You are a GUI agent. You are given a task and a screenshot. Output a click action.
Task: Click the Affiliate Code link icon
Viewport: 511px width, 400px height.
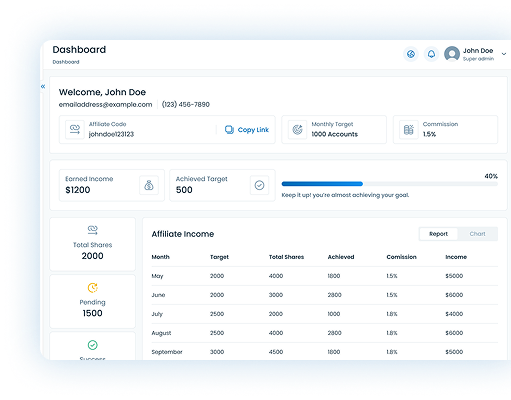pyautogui.click(x=75, y=129)
